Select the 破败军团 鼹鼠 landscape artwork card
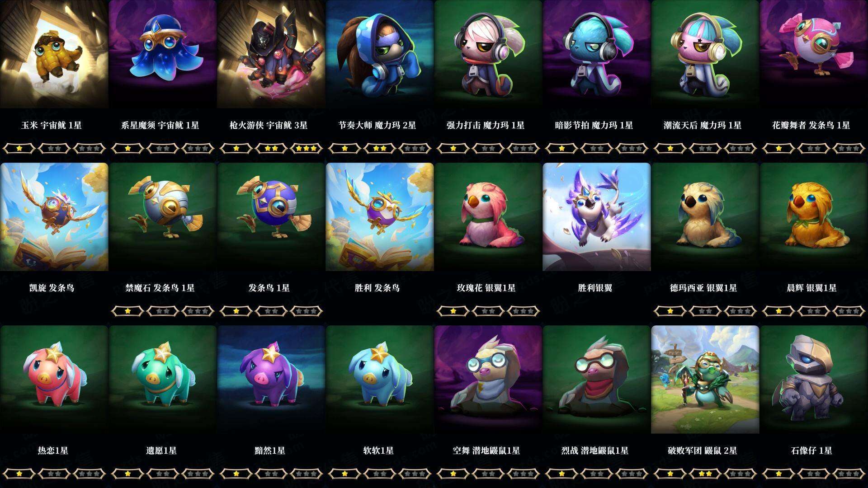 pos(705,380)
